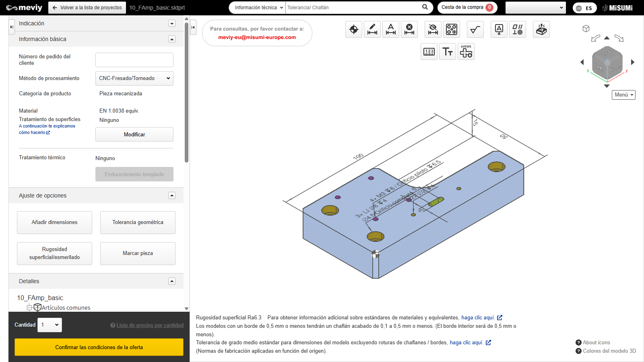Open the Cantidad quantity dropdown
This screenshot has width=644, height=362.
50,325
